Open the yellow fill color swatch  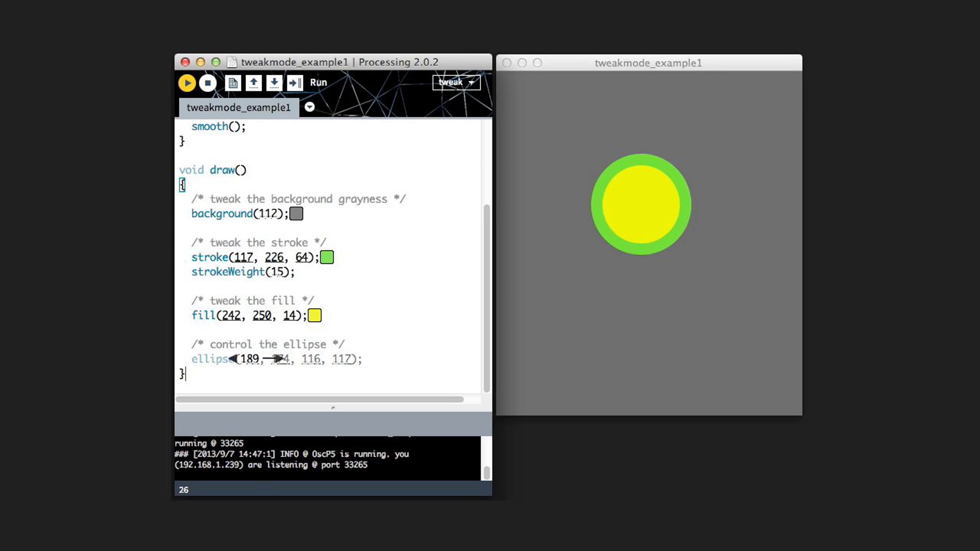click(314, 315)
